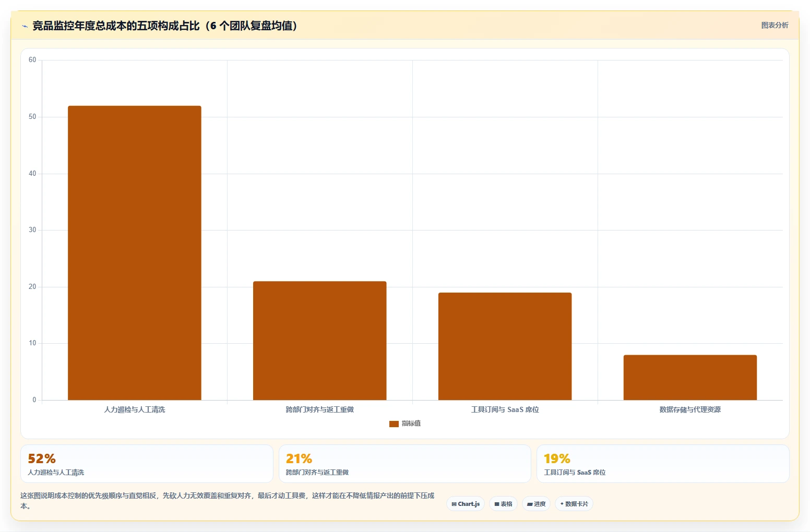
Task: Click the 图表分析 label in the header
Action: 775,25
